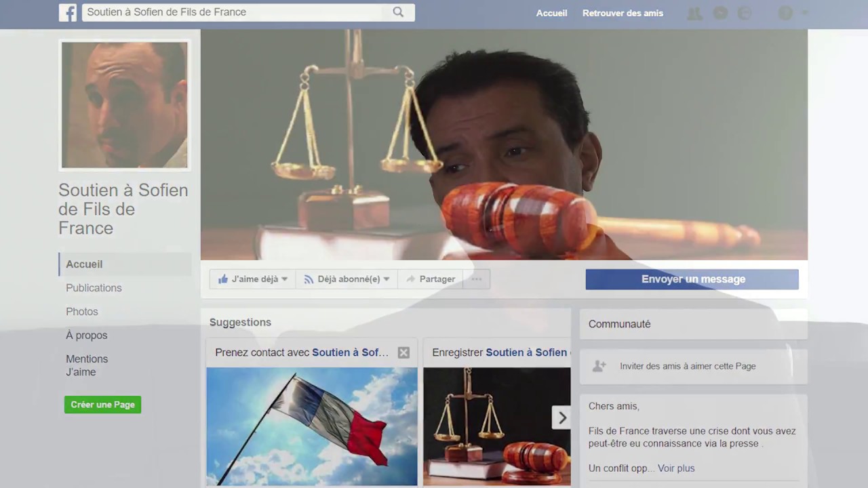The image size is (868, 488).
Task: Click the text Chers amis,
Action: (614, 406)
